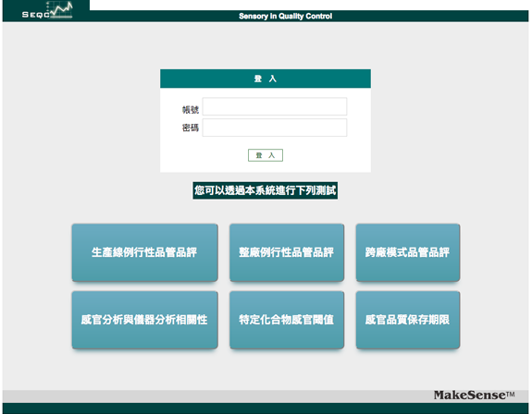
Task: Click the SEQC text in logo
Action: (36, 15)
